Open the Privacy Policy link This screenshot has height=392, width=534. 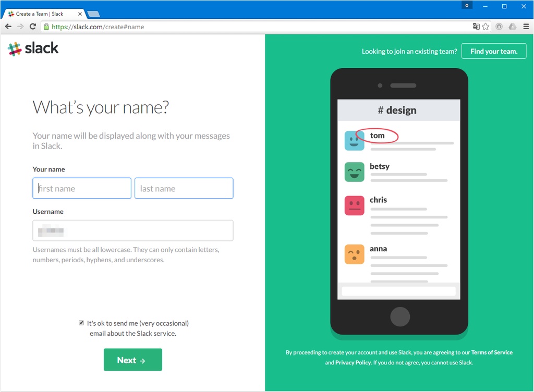pos(353,363)
